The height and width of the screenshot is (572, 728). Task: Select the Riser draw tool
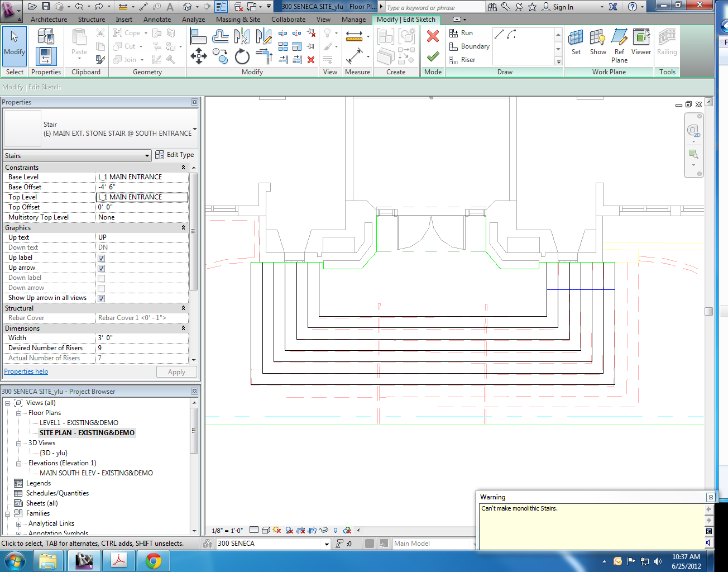coord(463,60)
